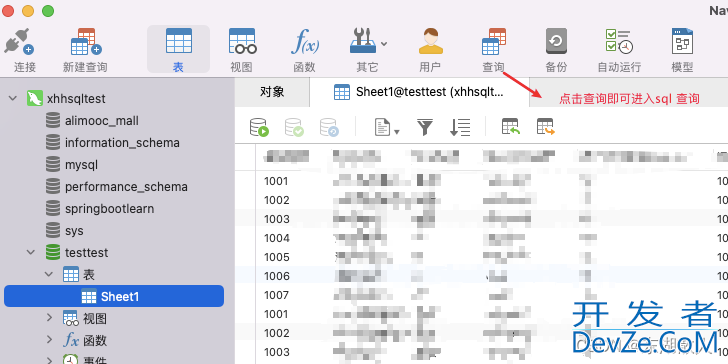Expand the 视图 node in sidebar
728x364 pixels.
point(49,318)
